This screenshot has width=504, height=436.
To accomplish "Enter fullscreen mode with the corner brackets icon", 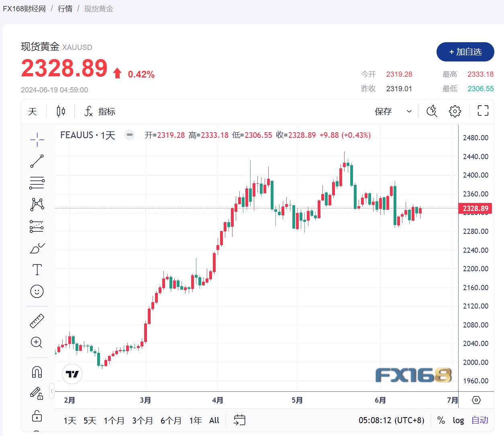I will tap(482, 111).
